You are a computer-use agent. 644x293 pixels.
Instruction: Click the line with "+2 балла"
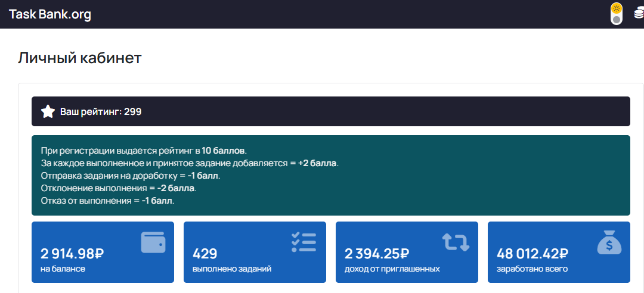[190, 163]
